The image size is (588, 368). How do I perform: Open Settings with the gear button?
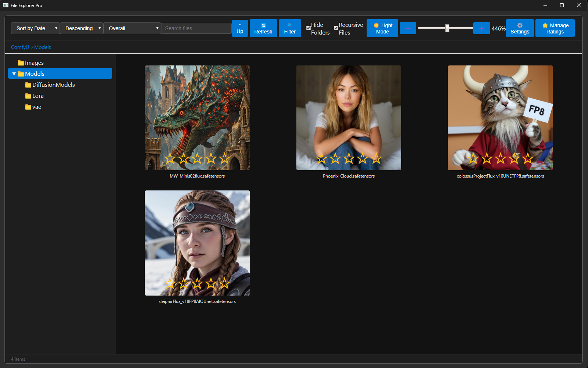point(520,28)
